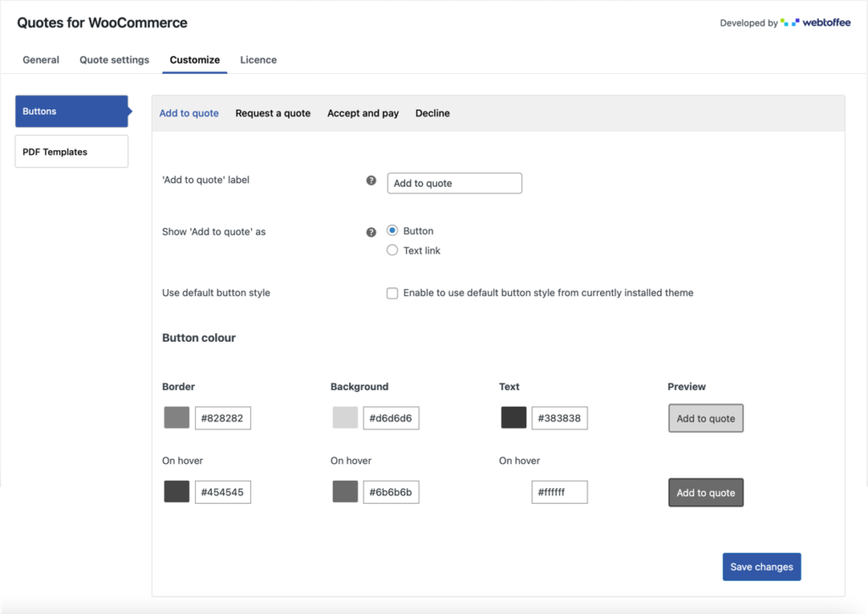This screenshot has height=614, width=868.
Task: Select Buttons in the left sidebar
Action: click(72, 111)
